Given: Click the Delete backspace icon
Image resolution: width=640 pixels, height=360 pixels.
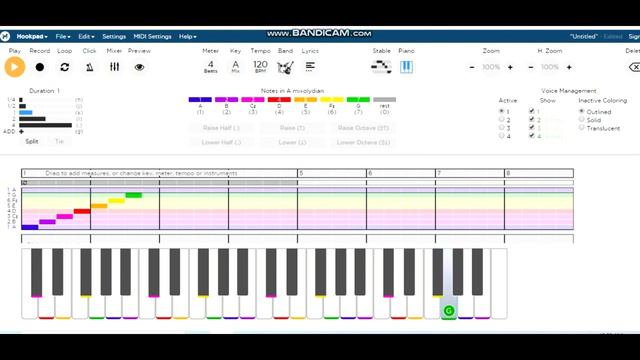Looking at the screenshot, I should 634,67.
